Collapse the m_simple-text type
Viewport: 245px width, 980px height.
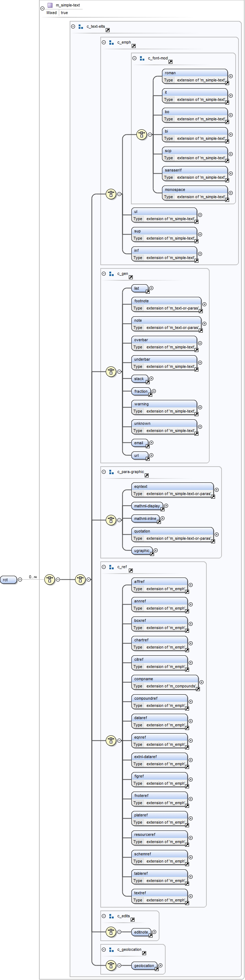[42, 8]
